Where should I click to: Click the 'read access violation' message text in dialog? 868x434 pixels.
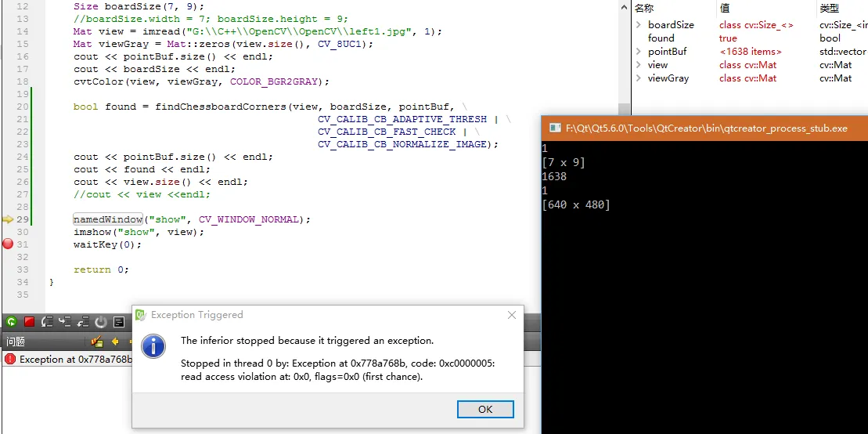[301, 377]
